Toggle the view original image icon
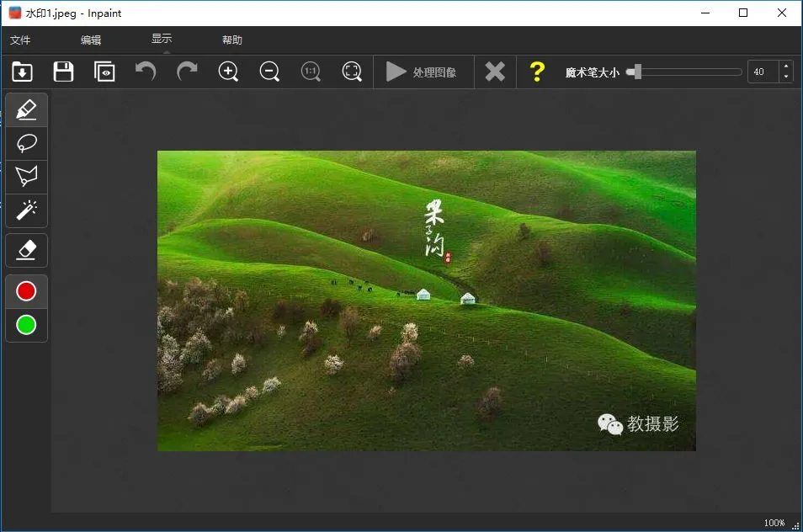803x532 pixels. (x=104, y=72)
